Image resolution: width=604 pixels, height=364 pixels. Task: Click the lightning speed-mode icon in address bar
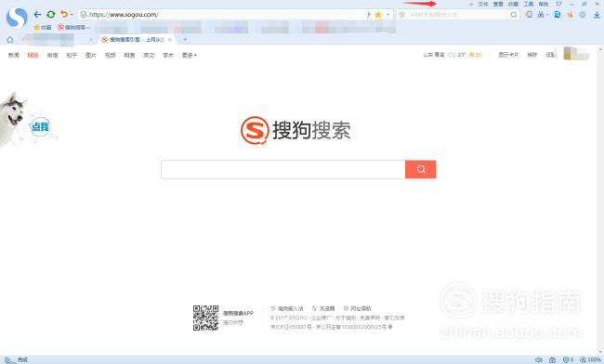click(369, 15)
